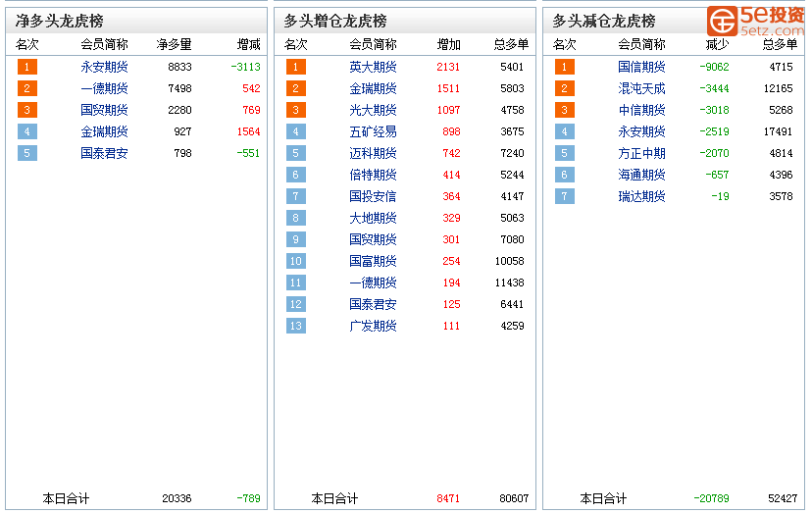Click the 净多量 column header
812x514 pixels.
pos(174,44)
